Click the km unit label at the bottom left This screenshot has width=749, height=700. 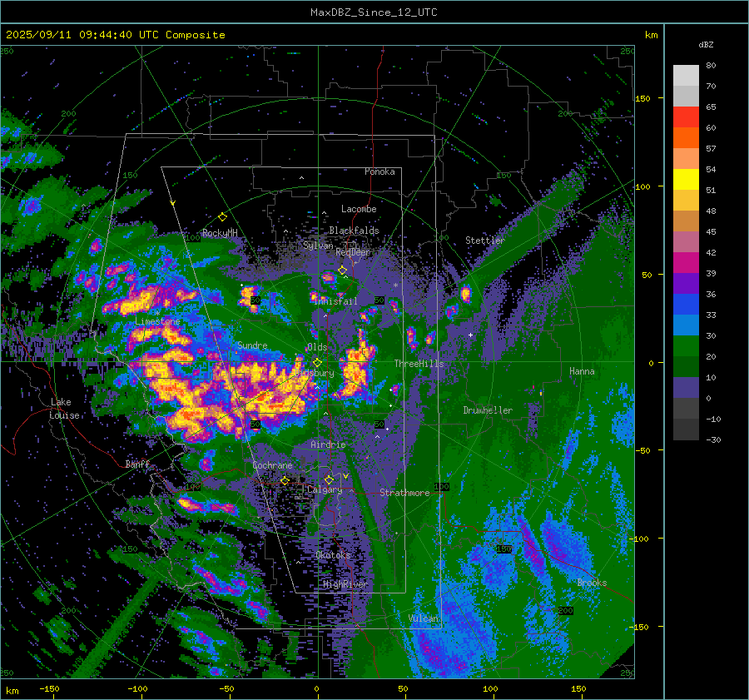[x=12, y=691]
